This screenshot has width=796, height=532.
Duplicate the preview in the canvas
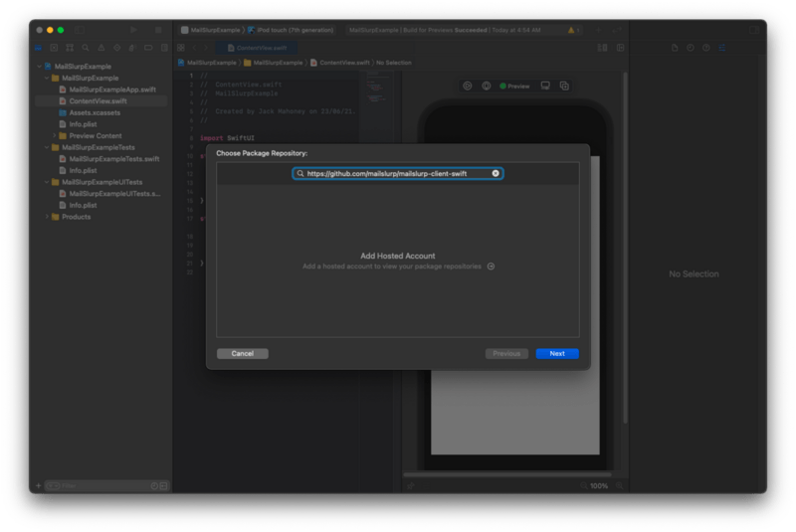coord(564,86)
